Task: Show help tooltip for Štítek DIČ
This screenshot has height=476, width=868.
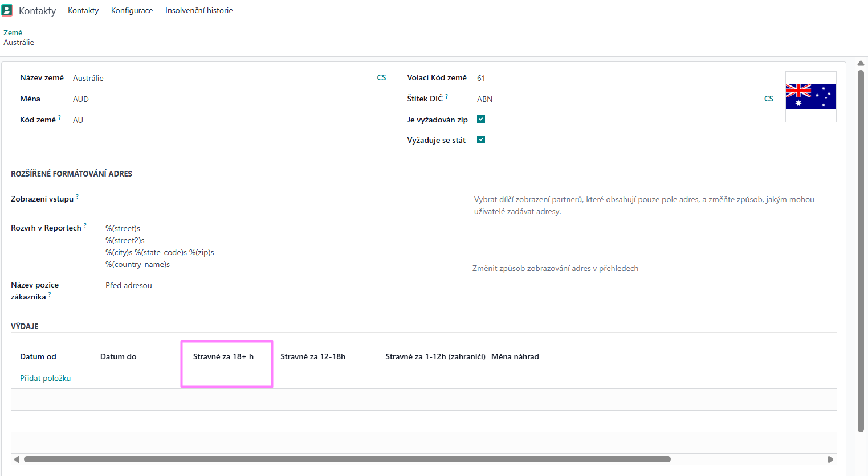Action: [447, 96]
